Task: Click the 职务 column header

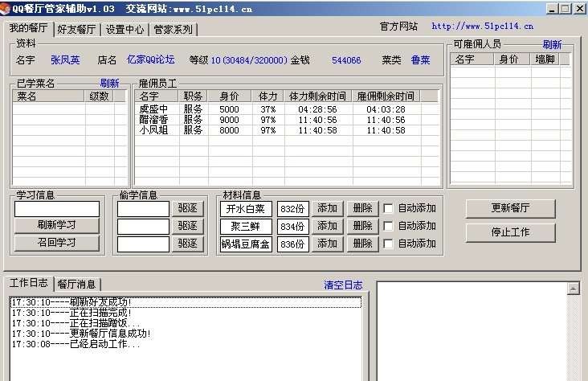Action: 194,96
